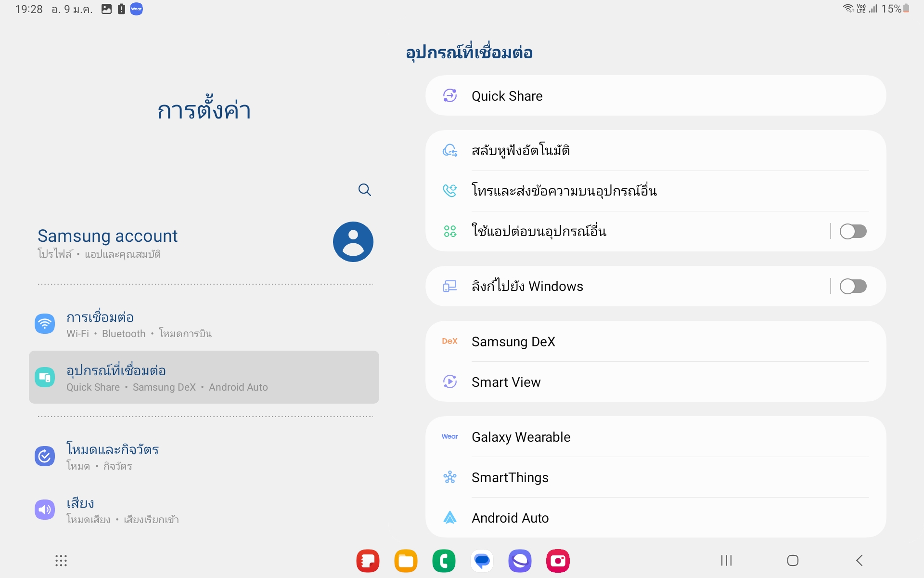Select การเชื่อมต่อ settings category
The height and width of the screenshot is (578, 924).
coord(204,324)
